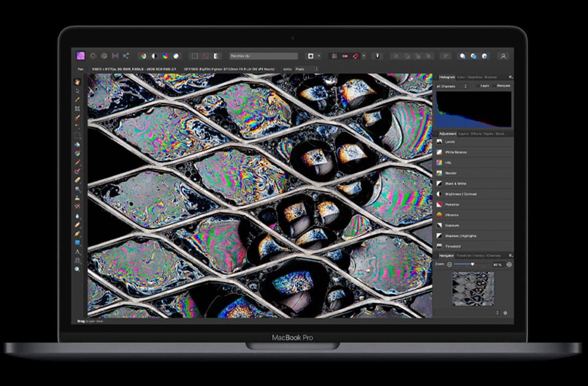Open the All Channels dropdown
The height and width of the screenshot is (386, 588).
click(451, 86)
